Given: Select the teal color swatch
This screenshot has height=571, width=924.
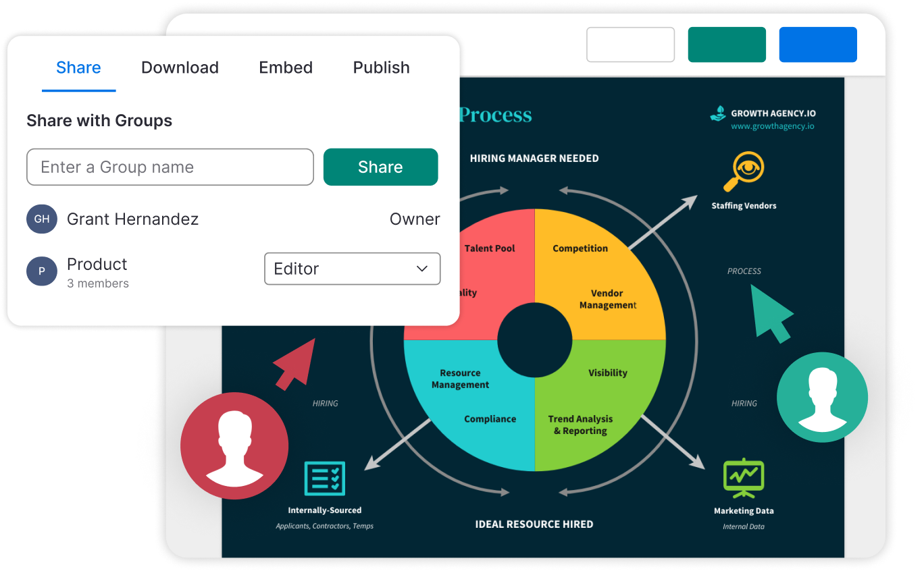Looking at the screenshot, I should pos(727,44).
